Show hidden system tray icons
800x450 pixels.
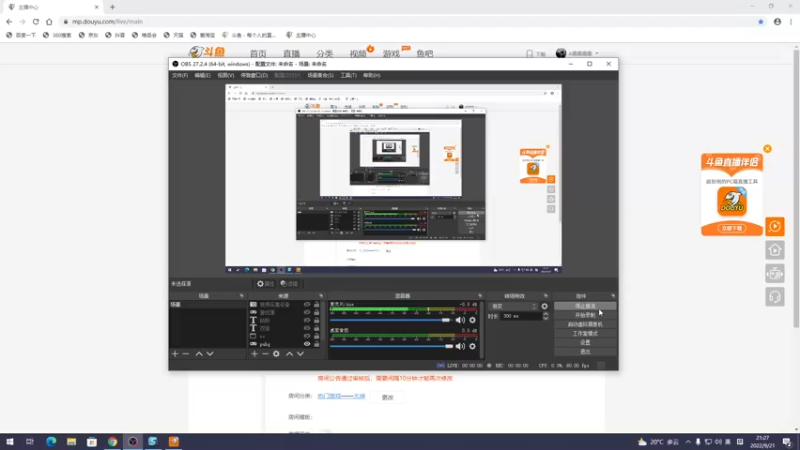pos(688,442)
